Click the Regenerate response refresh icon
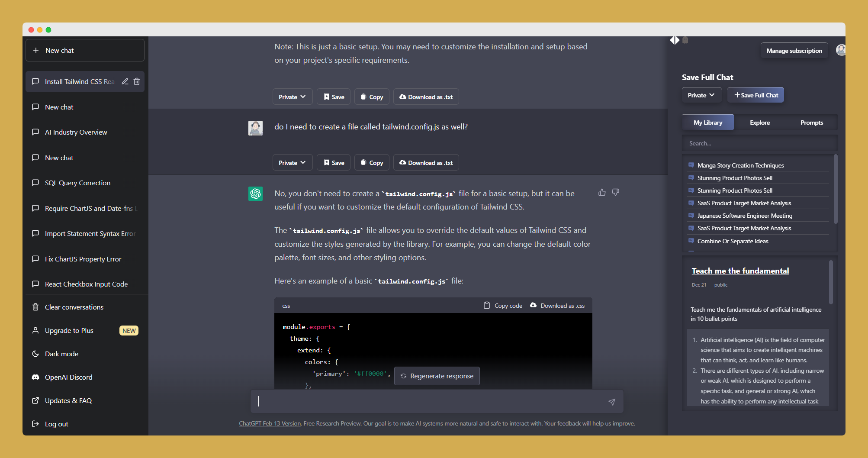868x458 pixels. 403,376
